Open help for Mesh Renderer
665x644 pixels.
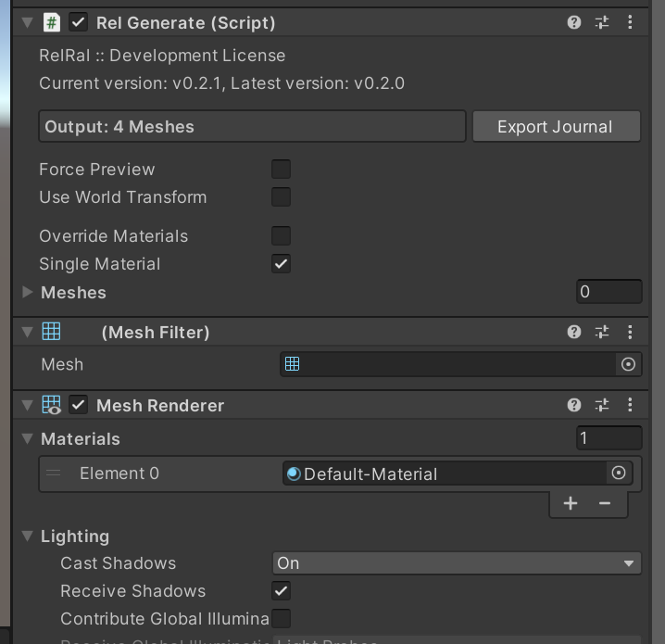pos(574,405)
